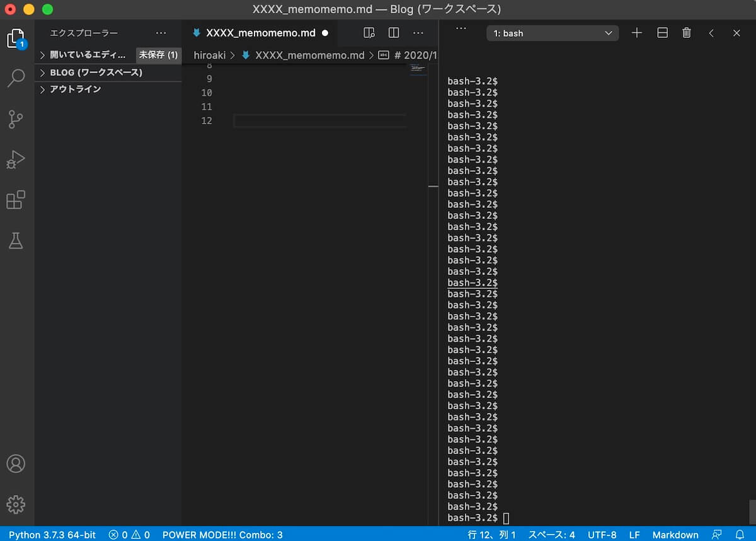Open editor more actions menu
756x541 pixels.
418,33
